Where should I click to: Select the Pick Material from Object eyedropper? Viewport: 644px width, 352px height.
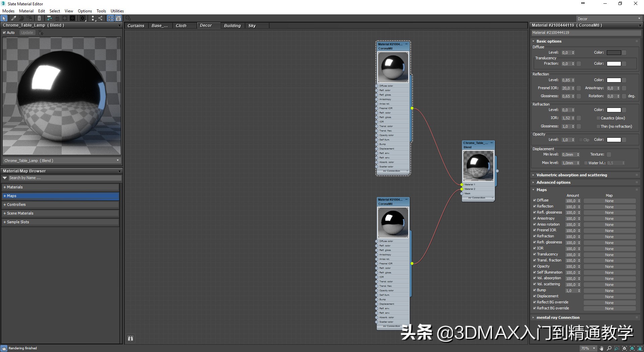(x=13, y=18)
